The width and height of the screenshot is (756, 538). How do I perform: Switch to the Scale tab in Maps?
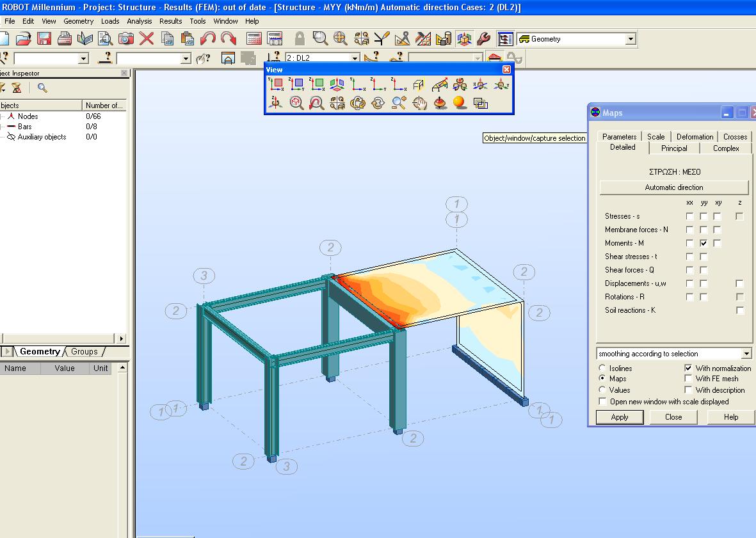(655, 136)
